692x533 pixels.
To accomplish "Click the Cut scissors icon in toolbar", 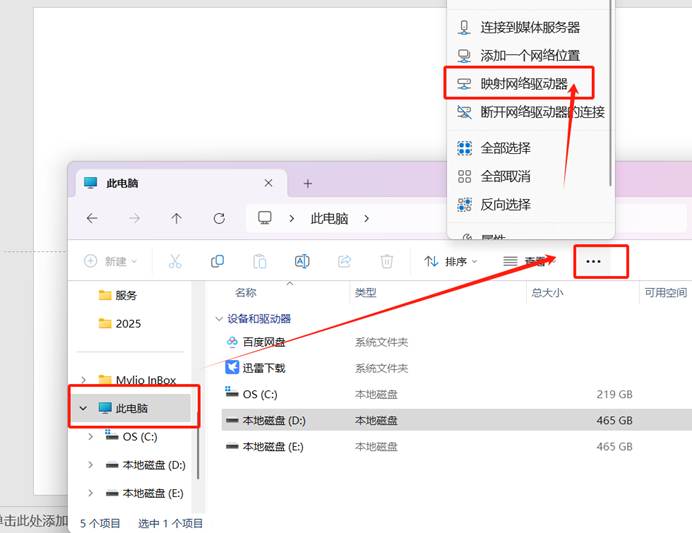I will pyautogui.click(x=175, y=261).
